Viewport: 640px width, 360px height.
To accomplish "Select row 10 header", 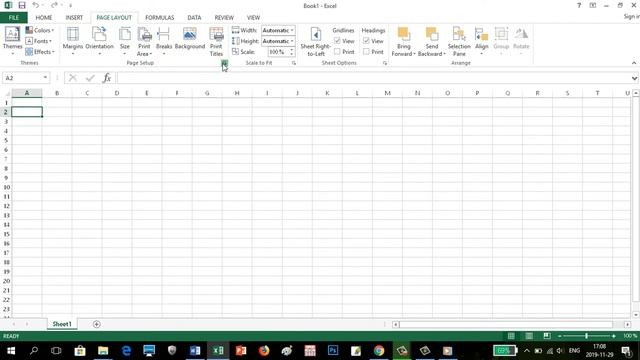I will click(x=6, y=187).
